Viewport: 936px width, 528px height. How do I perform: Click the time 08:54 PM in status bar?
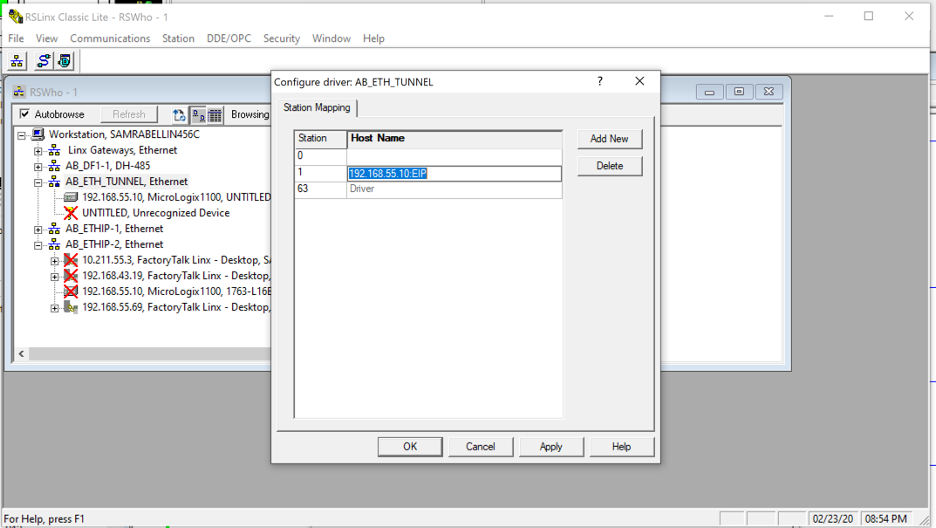886,518
